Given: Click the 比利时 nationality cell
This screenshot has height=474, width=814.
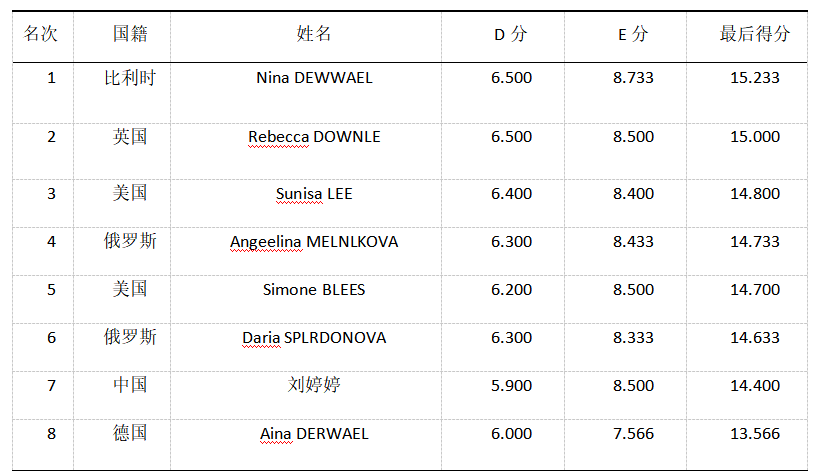Looking at the screenshot, I should (x=130, y=78).
